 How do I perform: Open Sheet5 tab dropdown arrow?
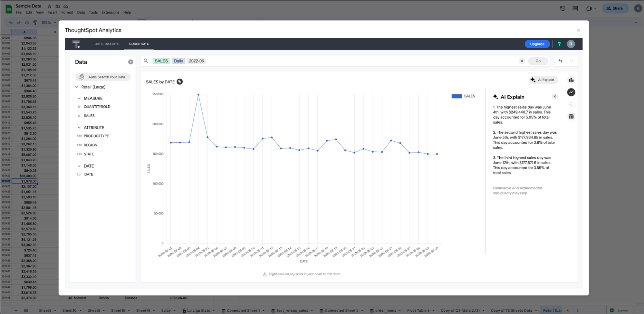point(55,311)
